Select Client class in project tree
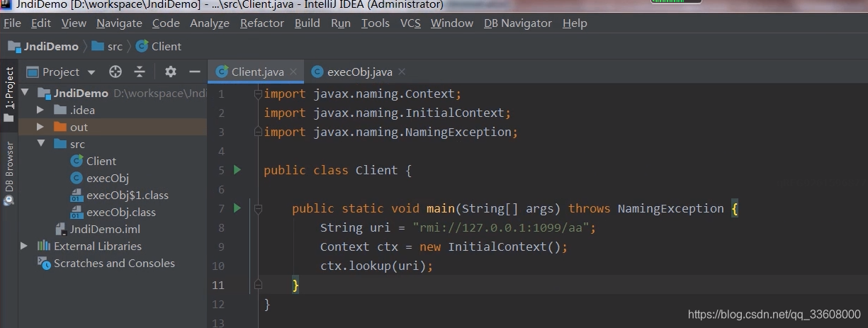868x328 pixels. point(113,161)
